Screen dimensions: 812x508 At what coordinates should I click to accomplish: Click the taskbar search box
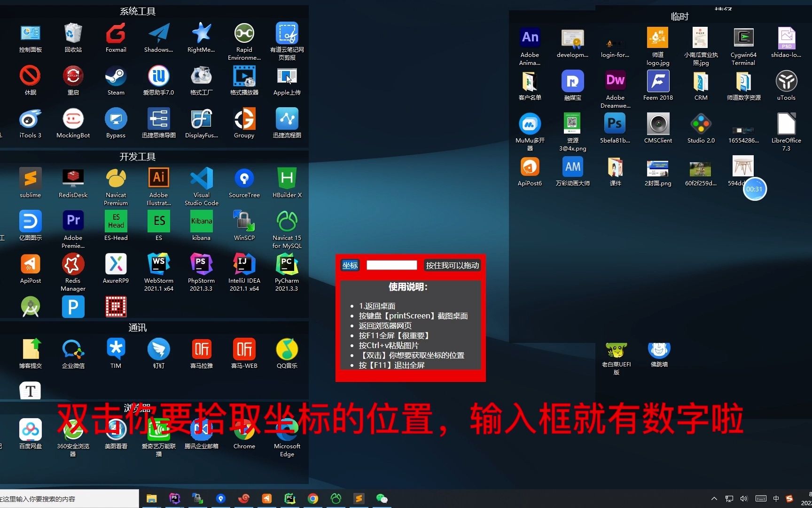[x=69, y=499]
